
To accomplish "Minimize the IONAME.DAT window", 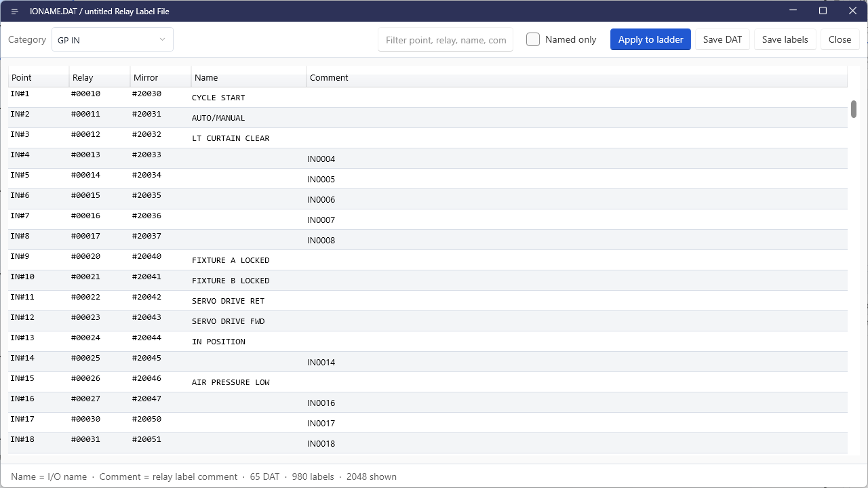I will [793, 11].
